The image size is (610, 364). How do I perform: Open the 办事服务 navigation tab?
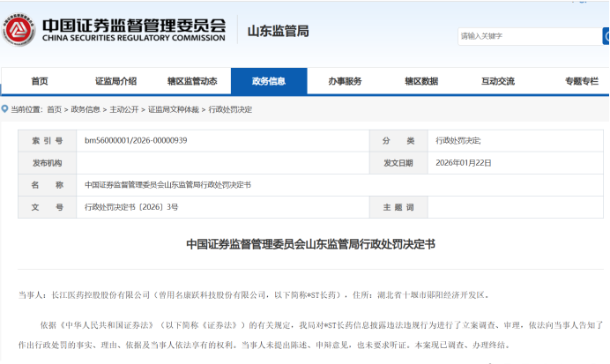345,81
